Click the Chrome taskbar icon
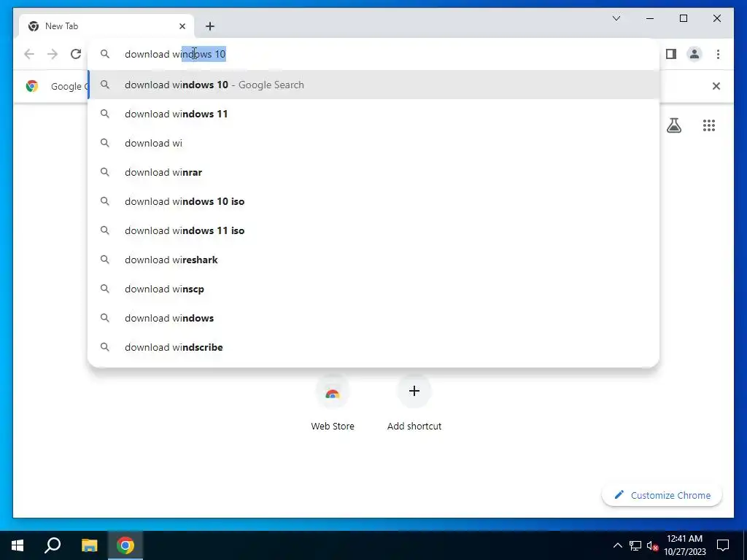Viewport: 747px width, 560px height. pyautogui.click(x=125, y=545)
